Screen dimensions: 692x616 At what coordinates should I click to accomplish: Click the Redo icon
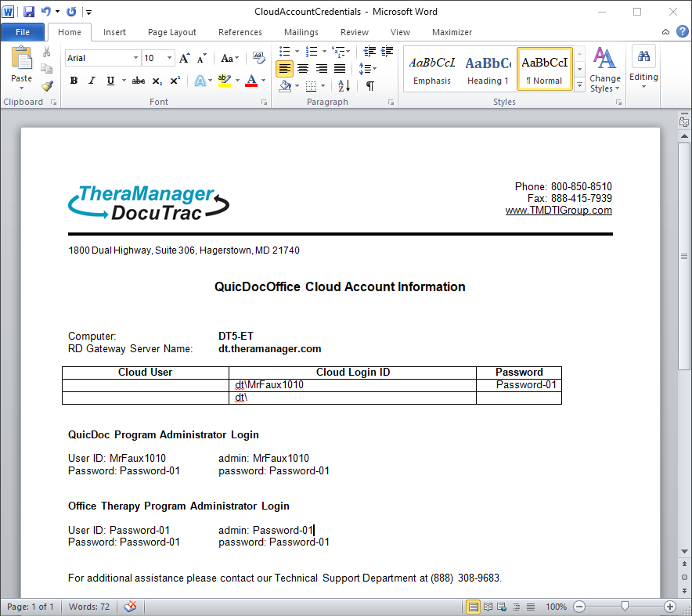click(x=71, y=12)
